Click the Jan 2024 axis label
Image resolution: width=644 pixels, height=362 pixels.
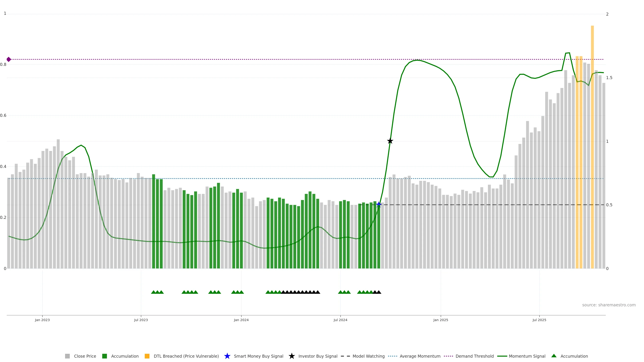(241, 320)
